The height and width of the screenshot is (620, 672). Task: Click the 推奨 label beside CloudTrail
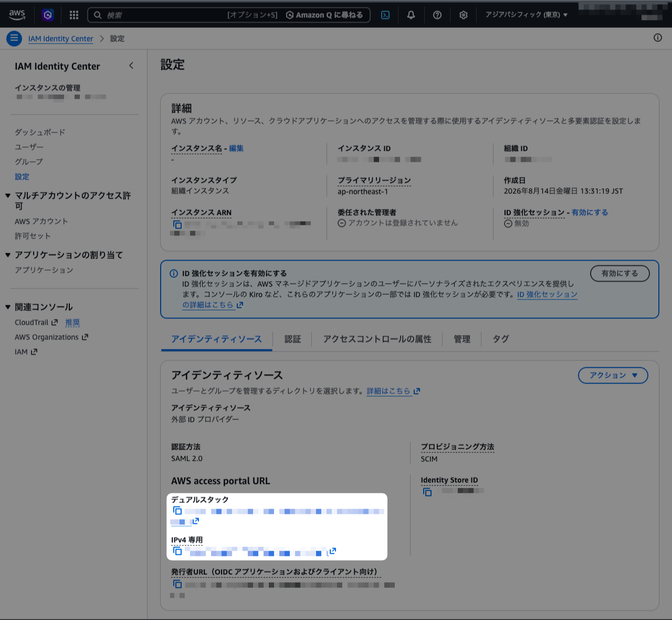point(72,323)
